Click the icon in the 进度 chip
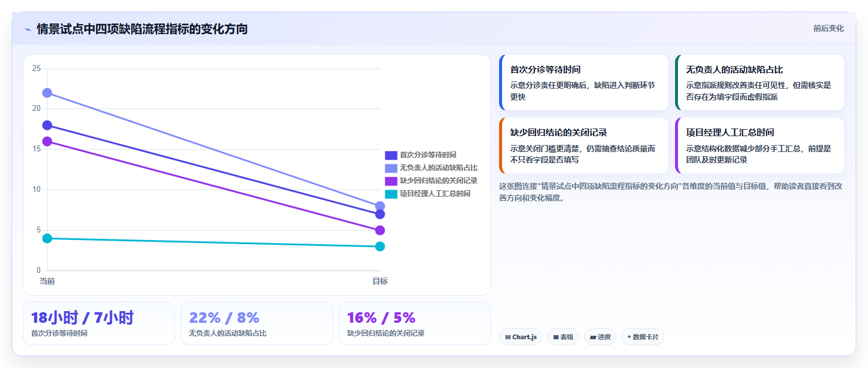The width and height of the screenshot is (868, 368). tap(593, 337)
